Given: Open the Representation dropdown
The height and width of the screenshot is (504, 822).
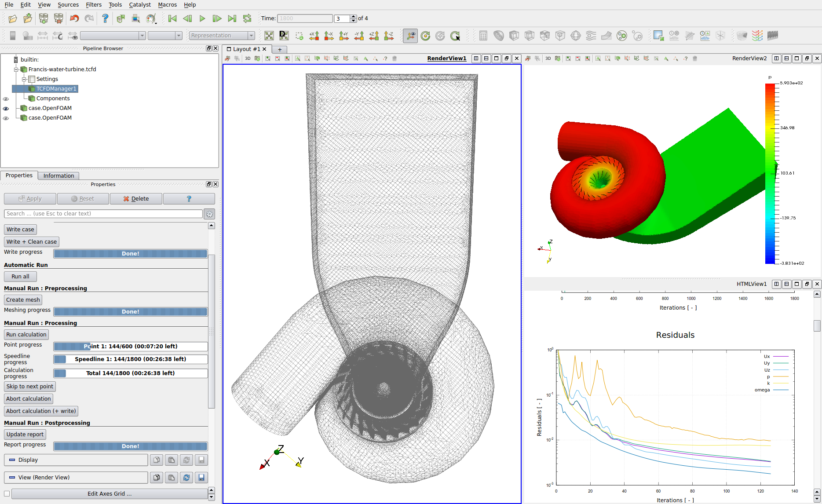Looking at the screenshot, I should (222, 36).
